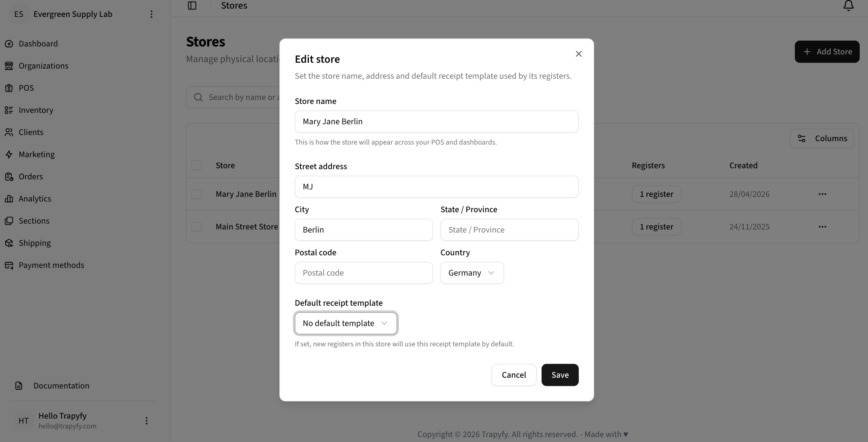Click the plus icon on Add Store

coord(807,52)
